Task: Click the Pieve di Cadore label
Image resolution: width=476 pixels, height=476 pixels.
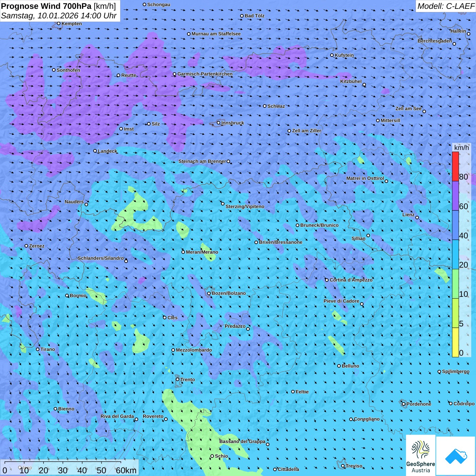Action: [x=341, y=301]
